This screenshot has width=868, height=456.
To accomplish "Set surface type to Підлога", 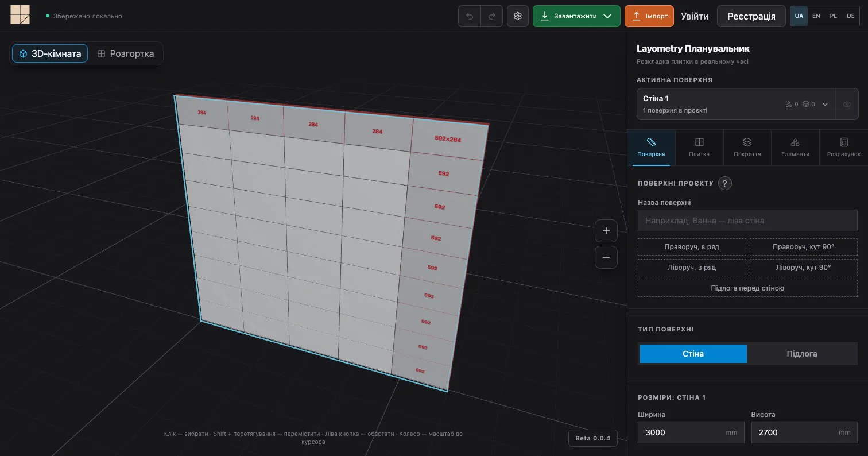I will click(802, 354).
